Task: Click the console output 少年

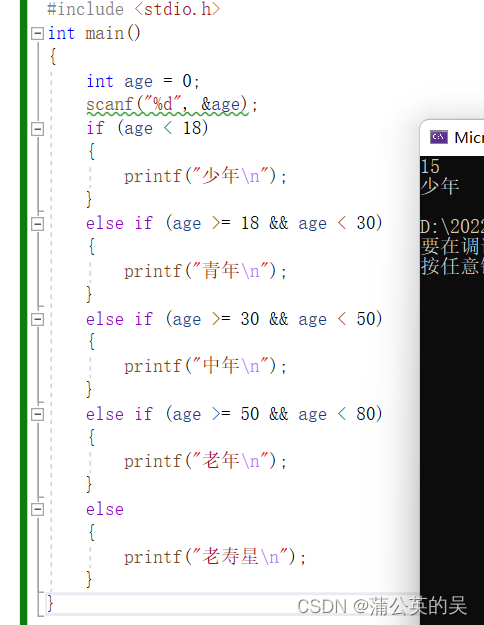Action: pyautogui.click(x=440, y=186)
